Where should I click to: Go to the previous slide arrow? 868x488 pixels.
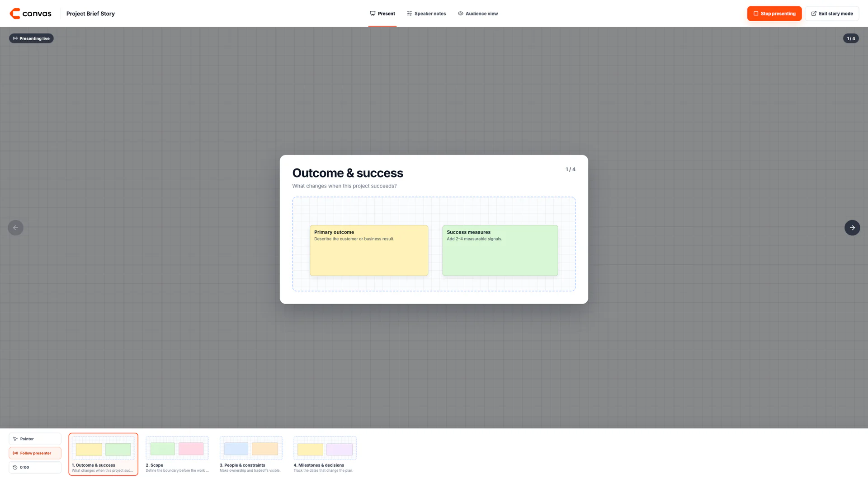(16, 228)
